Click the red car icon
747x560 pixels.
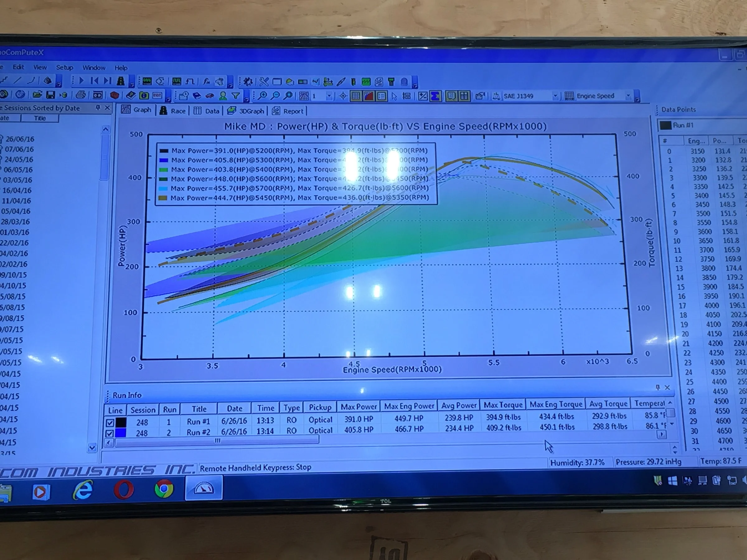point(210,96)
